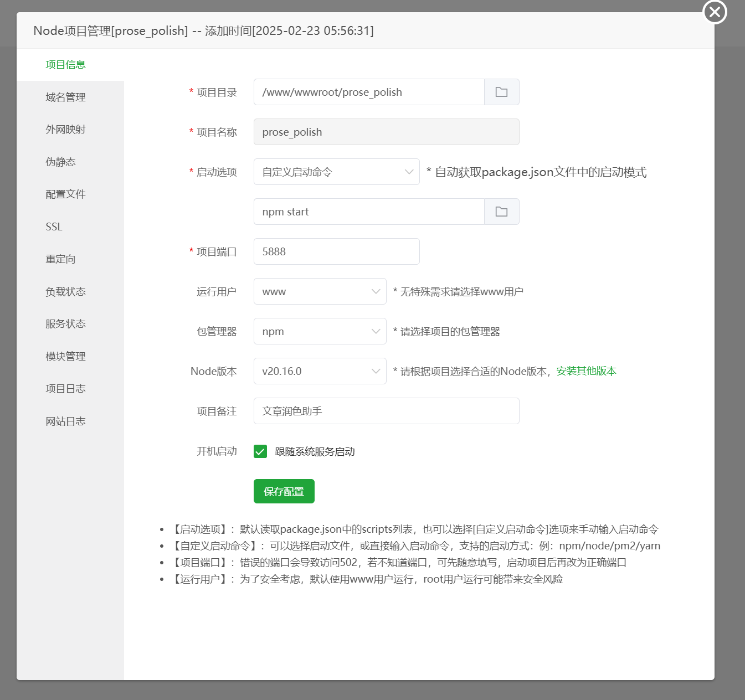Open the 包管理器 npm dropdown

tap(320, 331)
